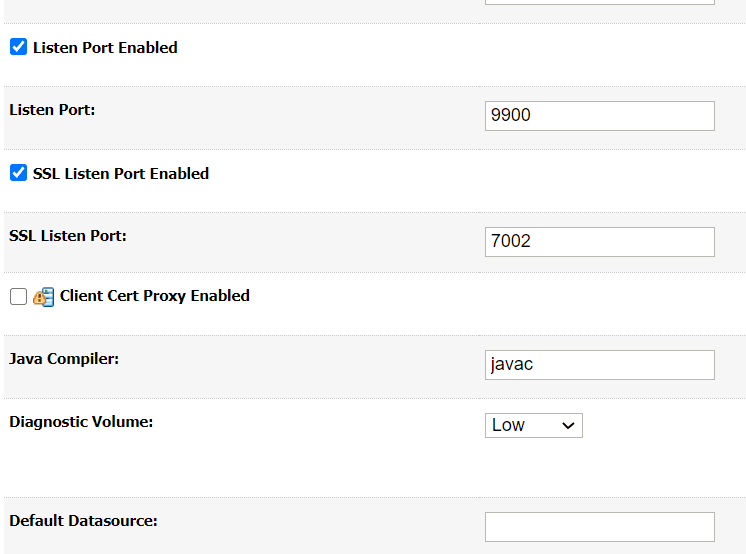Click the chevron arrow on the Low dropdown
This screenshot has width=746, height=554.
tap(568, 425)
